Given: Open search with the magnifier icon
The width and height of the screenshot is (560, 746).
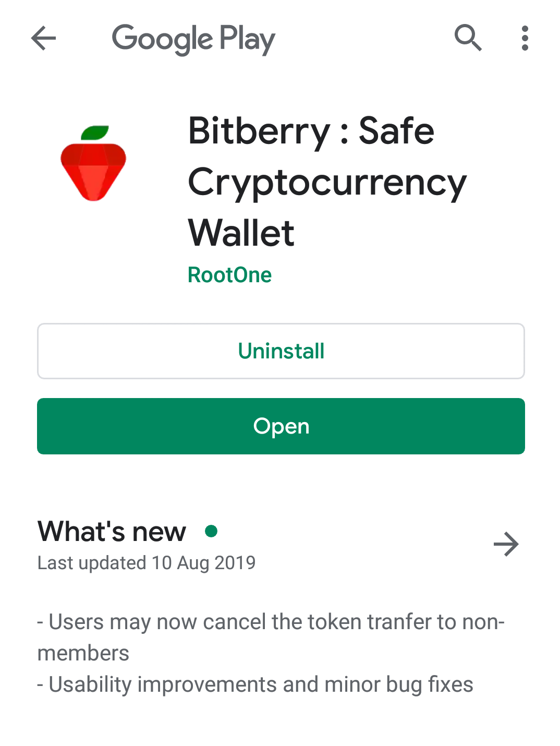Looking at the screenshot, I should click(x=468, y=38).
